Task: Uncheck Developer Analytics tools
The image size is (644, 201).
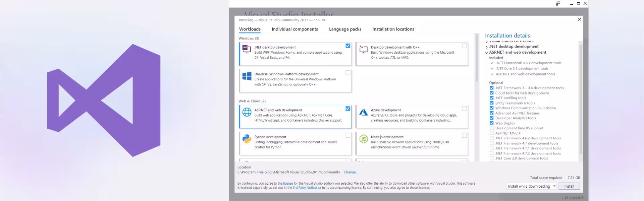Action: [491, 118]
